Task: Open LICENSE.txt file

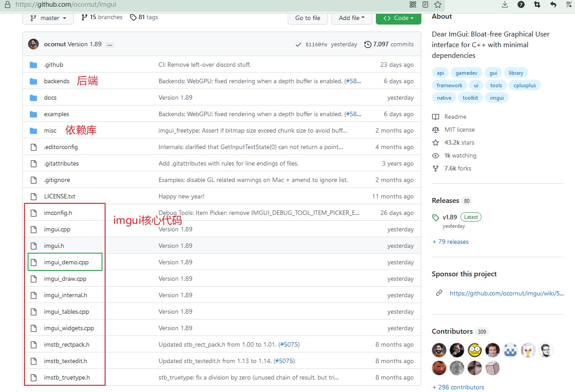Action: (60, 196)
